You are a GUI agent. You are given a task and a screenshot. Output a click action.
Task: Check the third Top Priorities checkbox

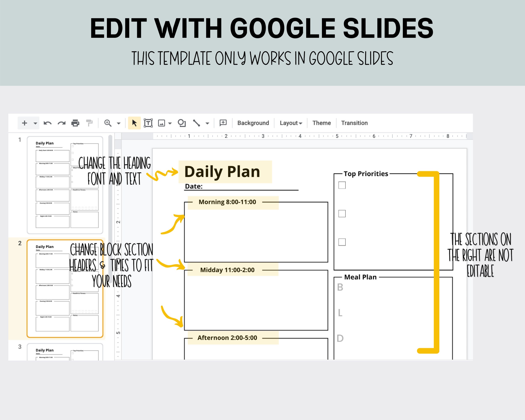pos(342,242)
